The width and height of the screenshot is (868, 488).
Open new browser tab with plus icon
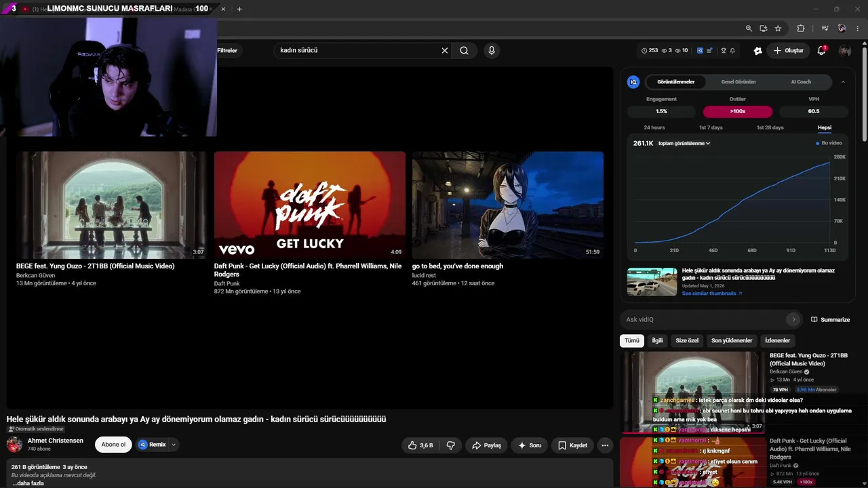pos(239,9)
